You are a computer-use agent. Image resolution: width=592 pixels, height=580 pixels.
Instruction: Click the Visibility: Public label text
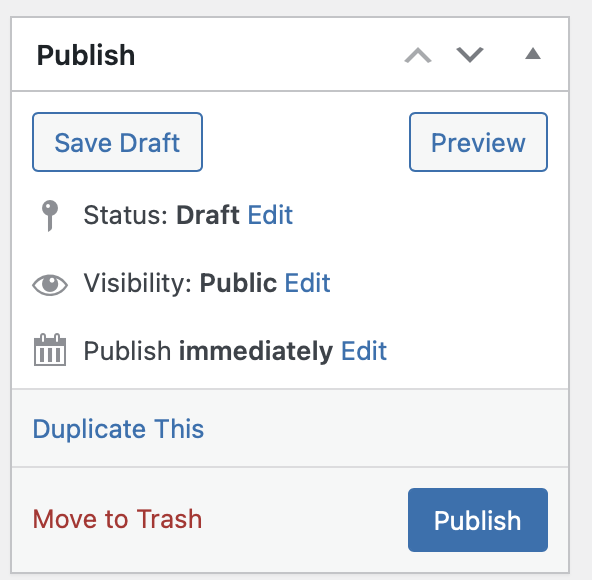(180, 283)
